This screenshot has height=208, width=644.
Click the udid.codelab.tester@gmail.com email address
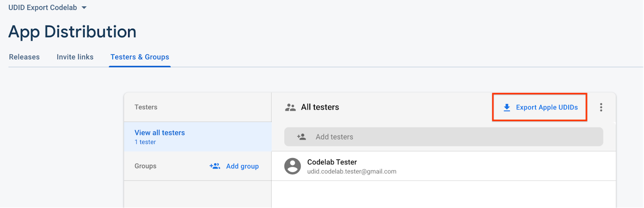[351, 171]
